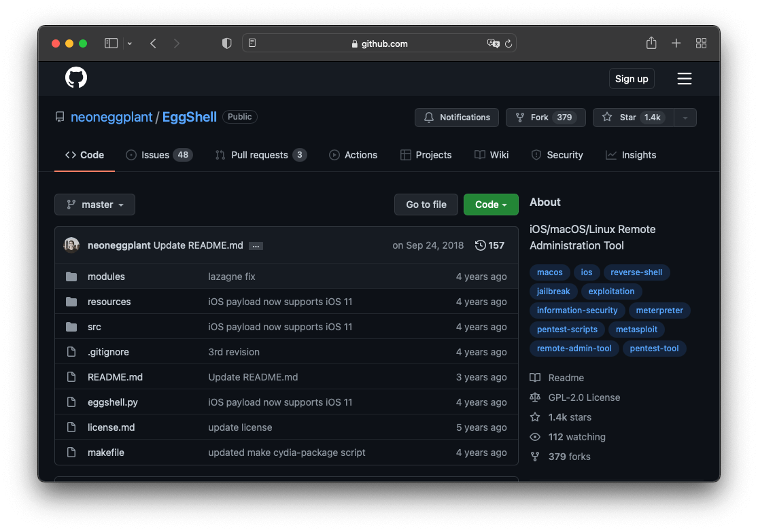Open the EggShell repository link
This screenshot has width=758, height=532.
click(x=190, y=118)
